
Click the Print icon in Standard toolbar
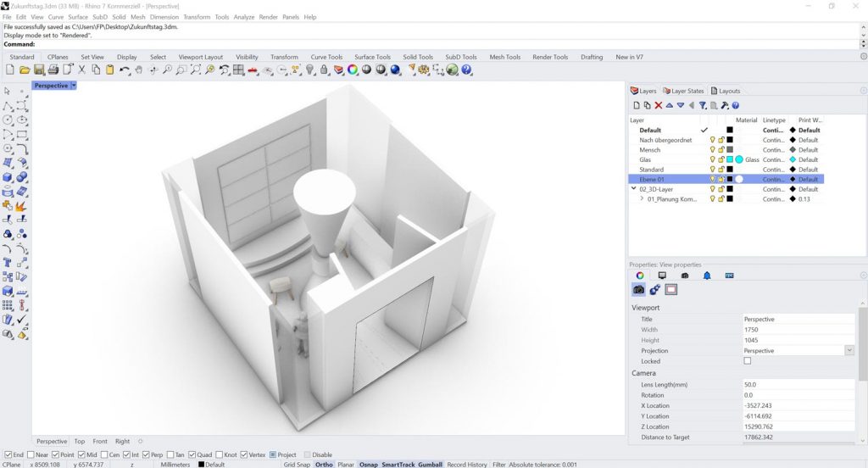pos(53,70)
